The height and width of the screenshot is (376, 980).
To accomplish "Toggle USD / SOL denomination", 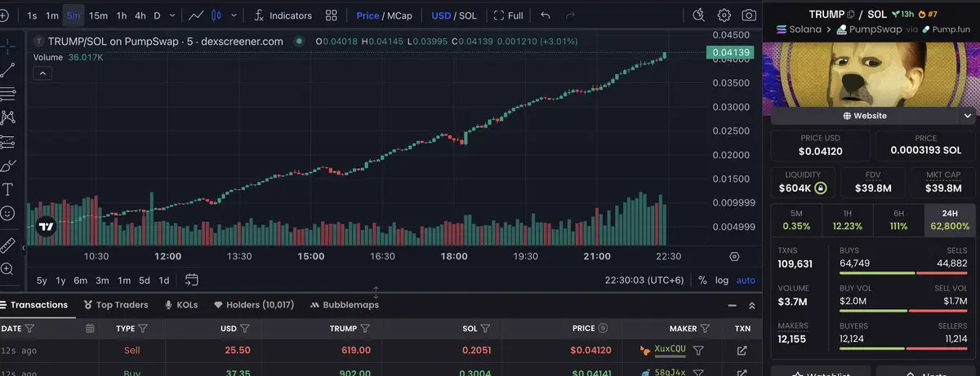I will (453, 15).
